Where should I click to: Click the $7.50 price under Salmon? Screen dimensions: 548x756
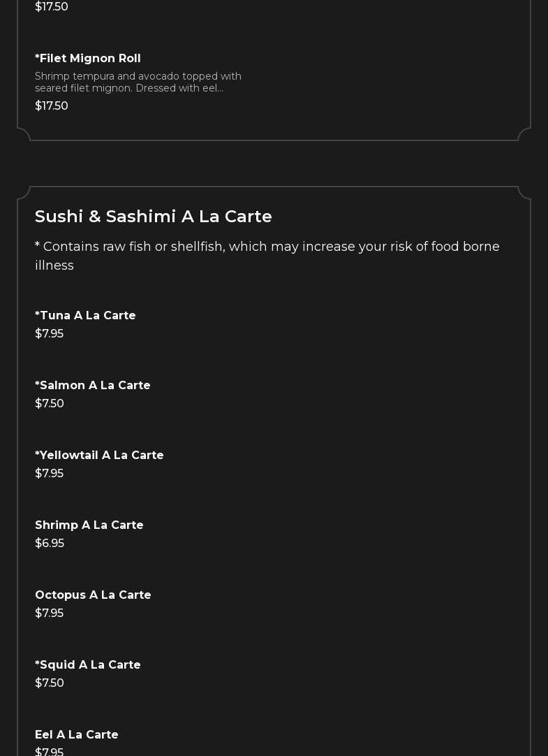click(50, 404)
